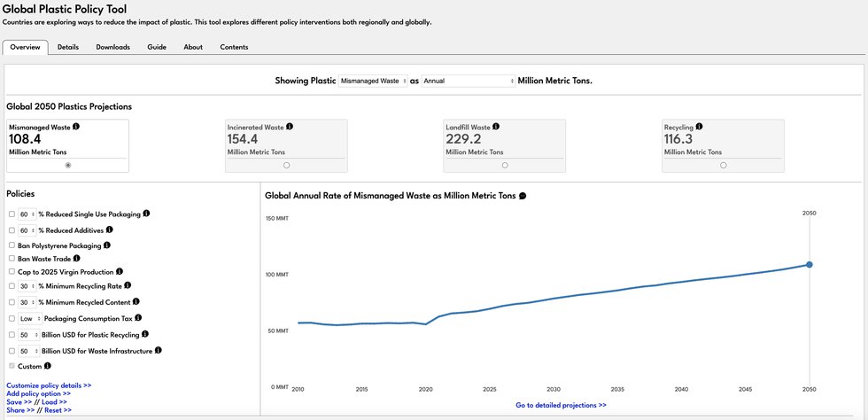Open info icon beside Mismanaged Waste card
Screen dimensions: 868x420
(x=76, y=127)
